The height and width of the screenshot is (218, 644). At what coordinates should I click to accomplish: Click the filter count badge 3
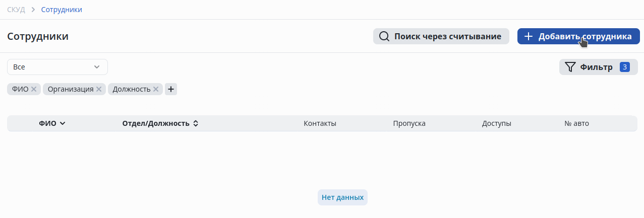coord(625,67)
